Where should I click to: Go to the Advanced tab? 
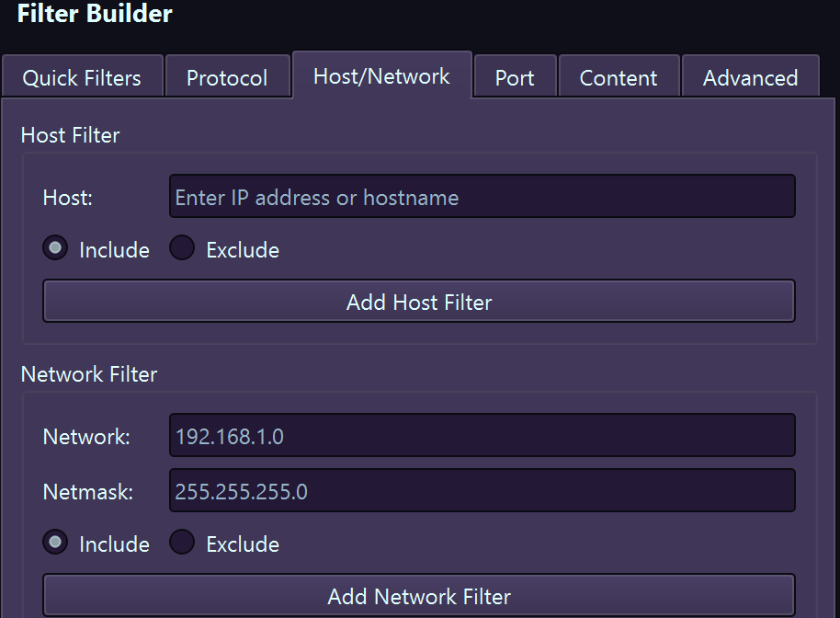click(751, 77)
